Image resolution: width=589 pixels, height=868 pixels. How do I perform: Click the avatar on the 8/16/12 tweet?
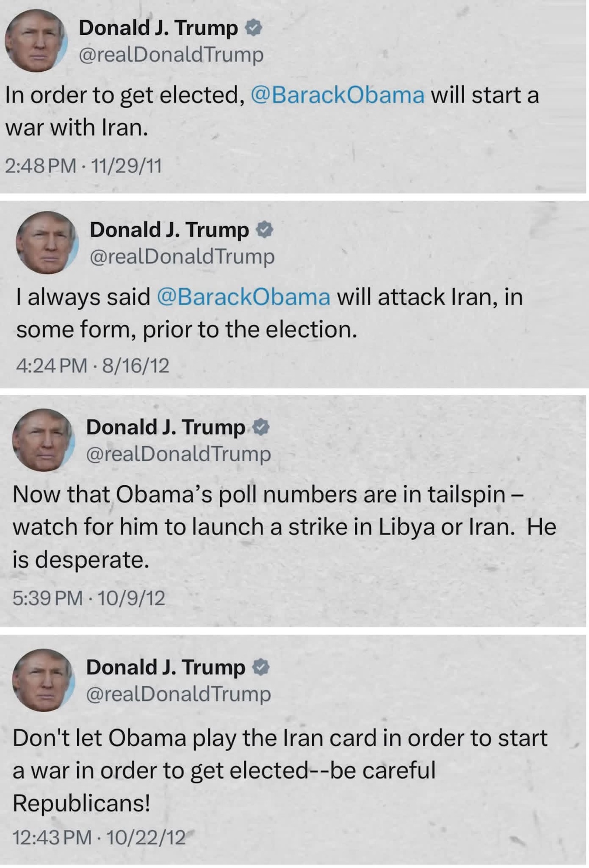(47, 243)
